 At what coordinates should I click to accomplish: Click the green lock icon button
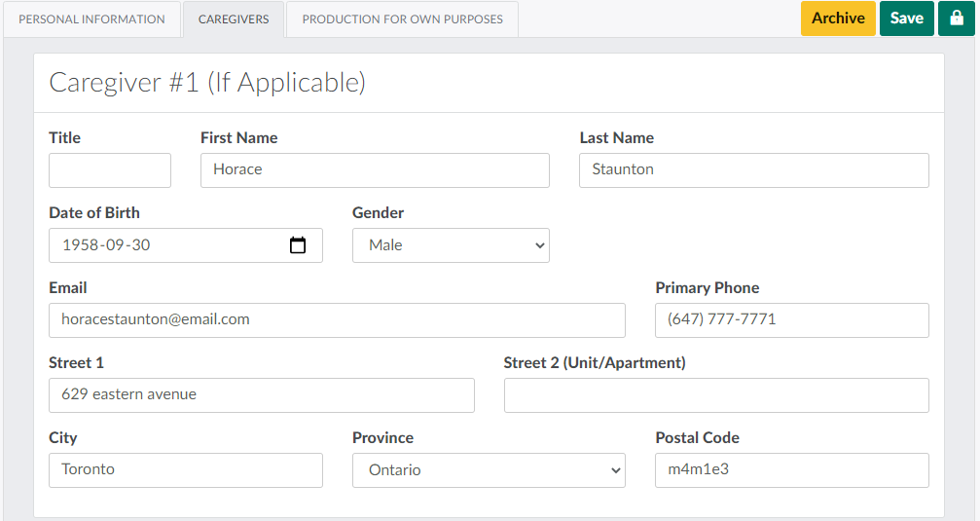(956, 19)
